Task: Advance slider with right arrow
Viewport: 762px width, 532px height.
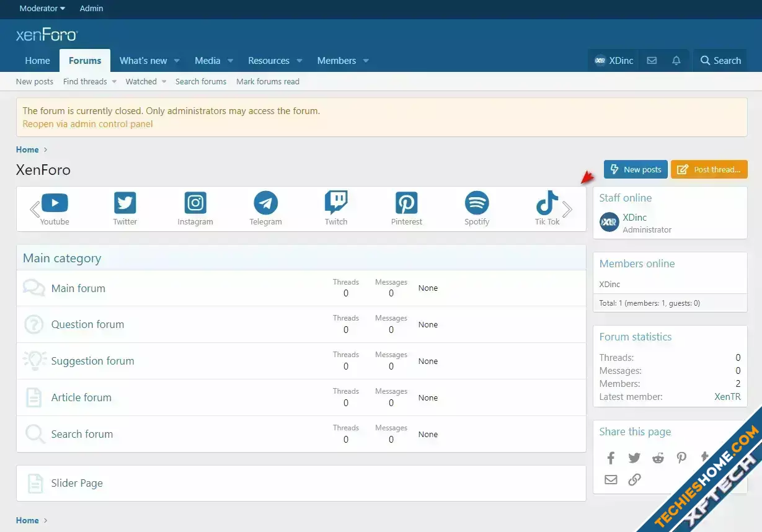Action: tap(567, 209)
